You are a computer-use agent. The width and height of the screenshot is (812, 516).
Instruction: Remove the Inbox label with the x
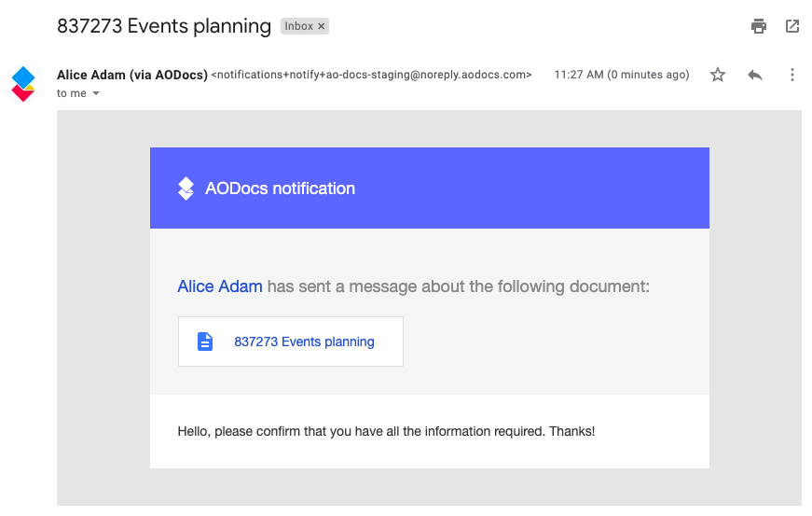pyautogui.click(x=322, y=27)
